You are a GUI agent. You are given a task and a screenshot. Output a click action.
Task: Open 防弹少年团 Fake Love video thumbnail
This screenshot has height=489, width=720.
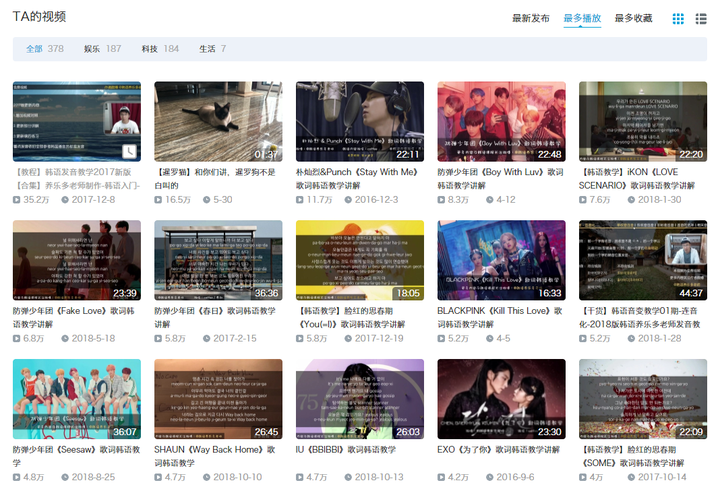coord(77,260)
